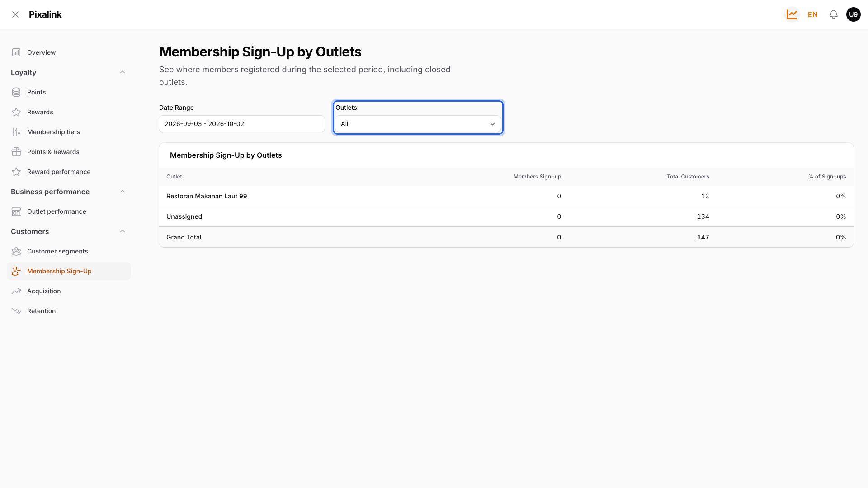Click the Outlet column header

[174, 177]
